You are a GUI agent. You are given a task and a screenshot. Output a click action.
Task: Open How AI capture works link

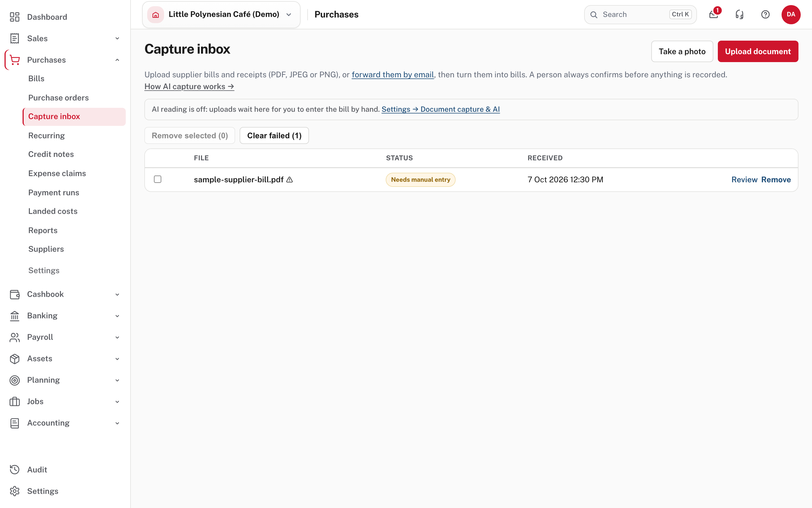[x=189, y=86]
